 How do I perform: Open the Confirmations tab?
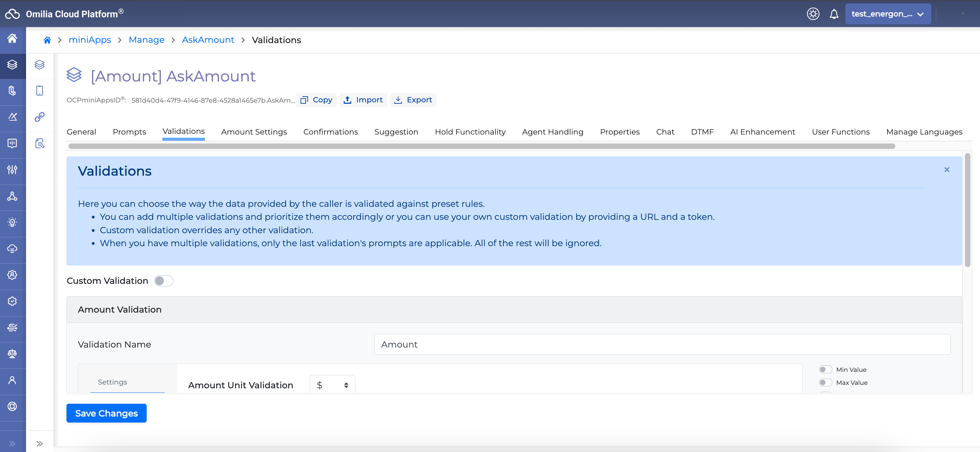pos(330,132)
